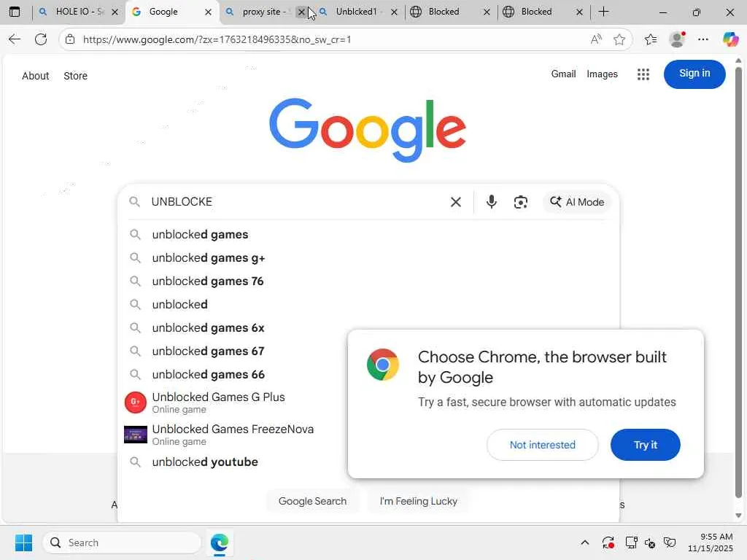
Task: Add this page to favorites star
Action: (x=619, y=39)
